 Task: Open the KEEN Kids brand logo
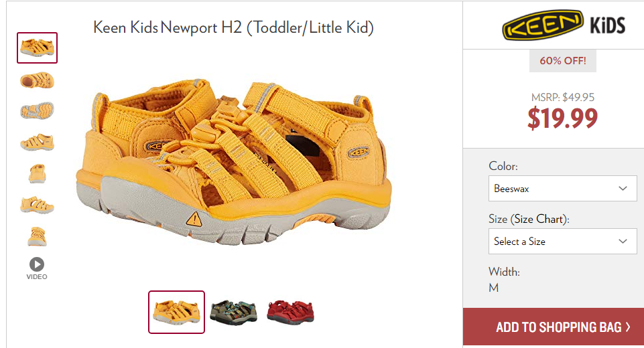[564, 25]
